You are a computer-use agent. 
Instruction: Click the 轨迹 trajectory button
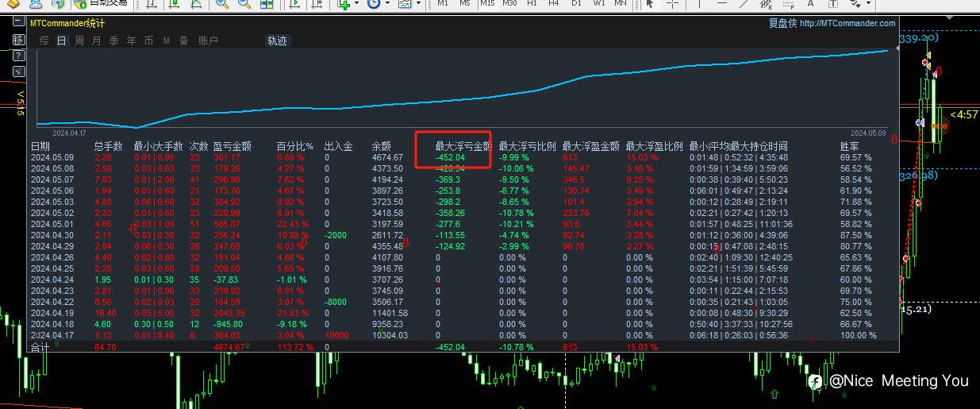(277, 41)
